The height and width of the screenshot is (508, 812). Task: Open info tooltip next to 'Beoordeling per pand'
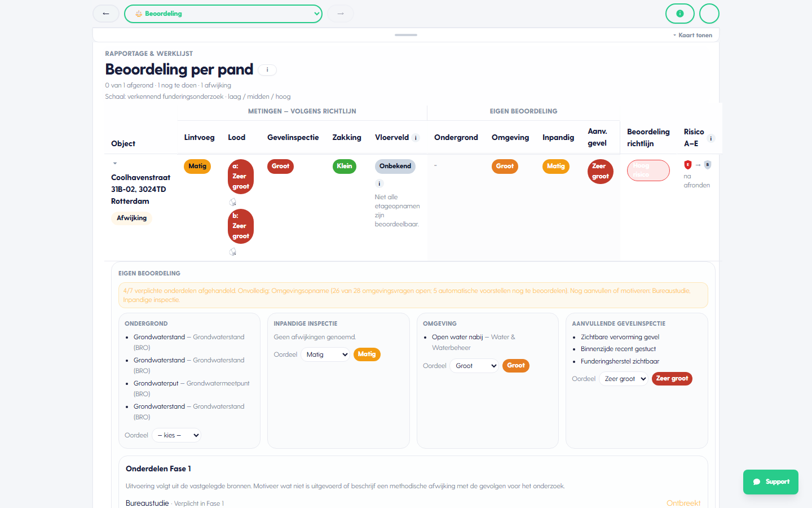(267, 70)
